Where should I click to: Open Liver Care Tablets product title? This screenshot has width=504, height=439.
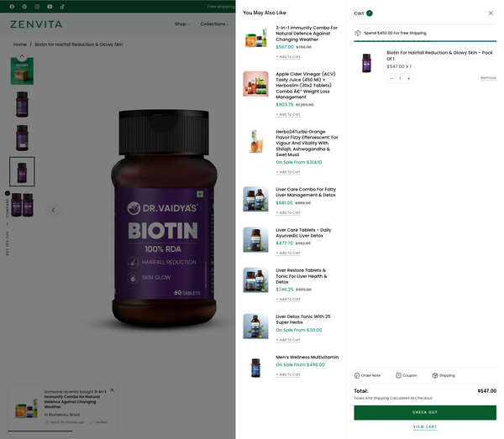(x=303, y=233)
